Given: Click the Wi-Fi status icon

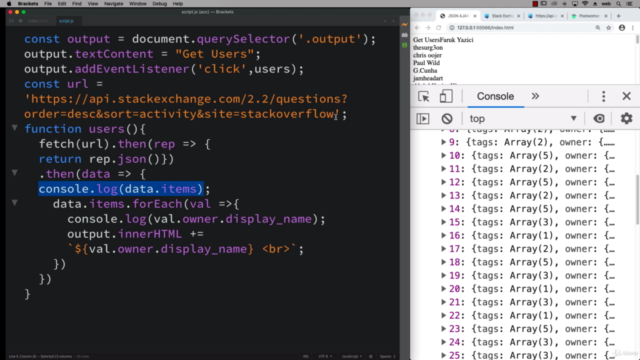Looking at the screenshot, I should (585, 4).
